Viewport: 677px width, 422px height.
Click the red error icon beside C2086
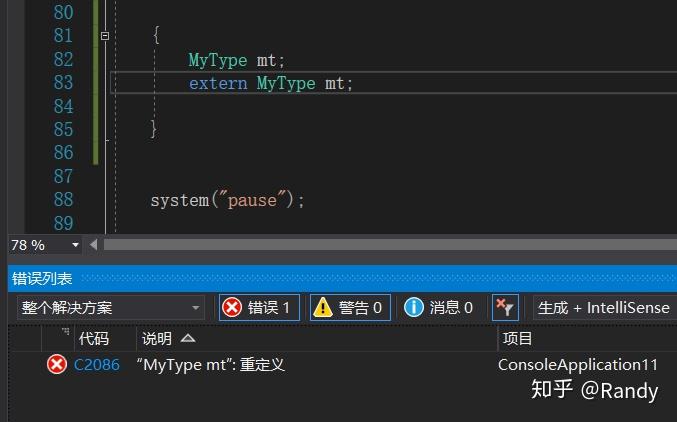click(57, 364)
